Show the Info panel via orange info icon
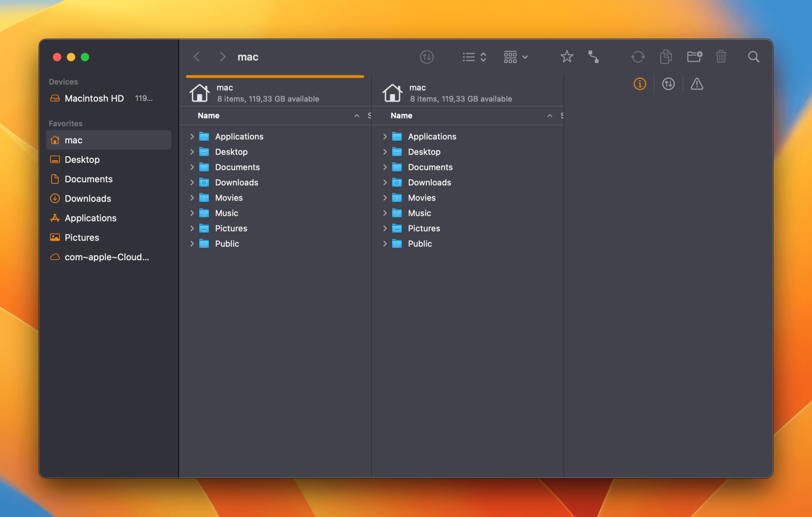Image resolution: width=812 pixels, height=517 pixels. pyautogui.click(x=639, y=84)
